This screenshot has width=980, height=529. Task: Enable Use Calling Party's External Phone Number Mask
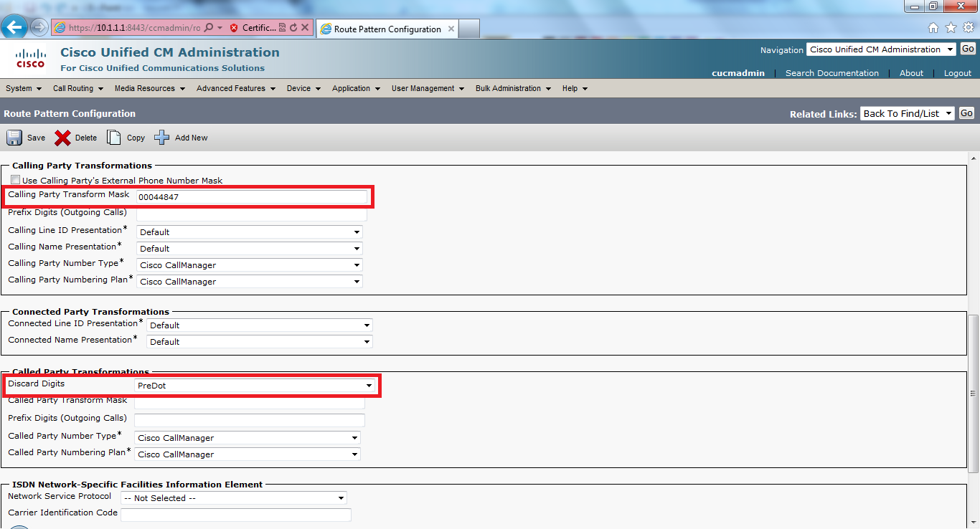click(15, 180)
